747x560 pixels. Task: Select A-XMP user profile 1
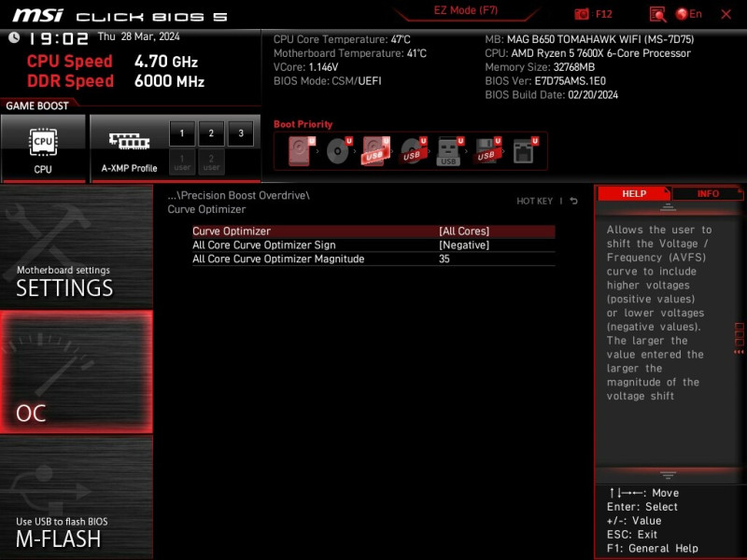[182, 161]
